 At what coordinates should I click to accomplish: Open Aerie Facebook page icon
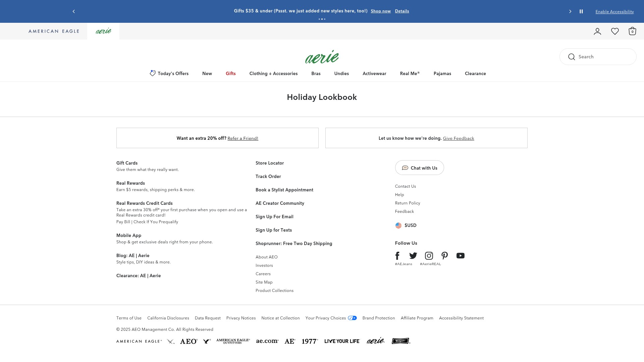(x=397, y=256)
